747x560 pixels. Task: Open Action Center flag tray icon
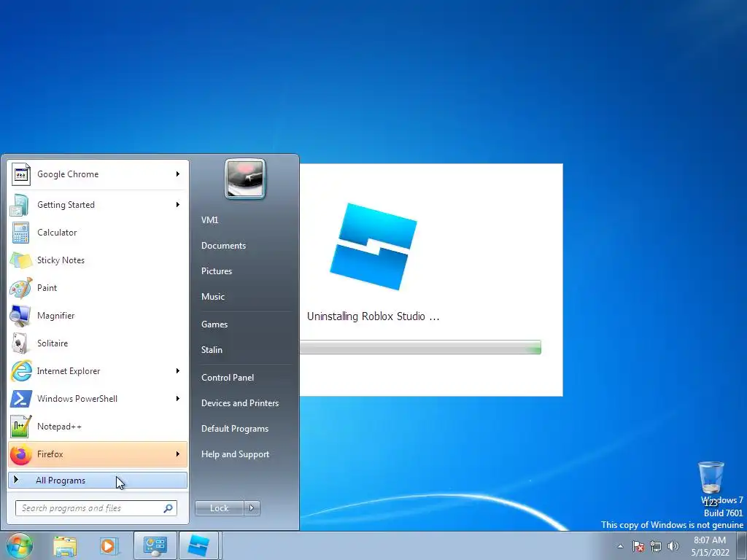click(x=638, y=546)
